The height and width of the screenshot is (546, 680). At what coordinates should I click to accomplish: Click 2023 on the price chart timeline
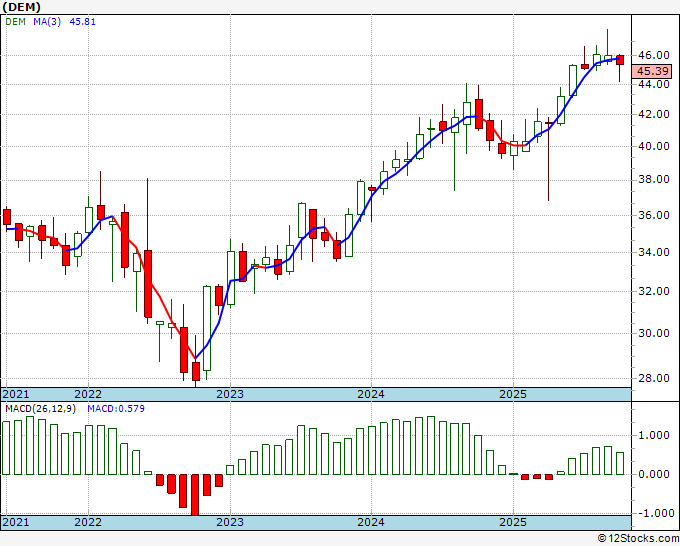pos(230,394)
